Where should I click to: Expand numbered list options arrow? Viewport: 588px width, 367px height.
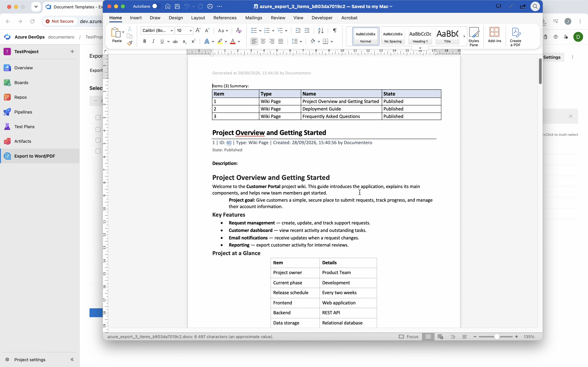273,31
